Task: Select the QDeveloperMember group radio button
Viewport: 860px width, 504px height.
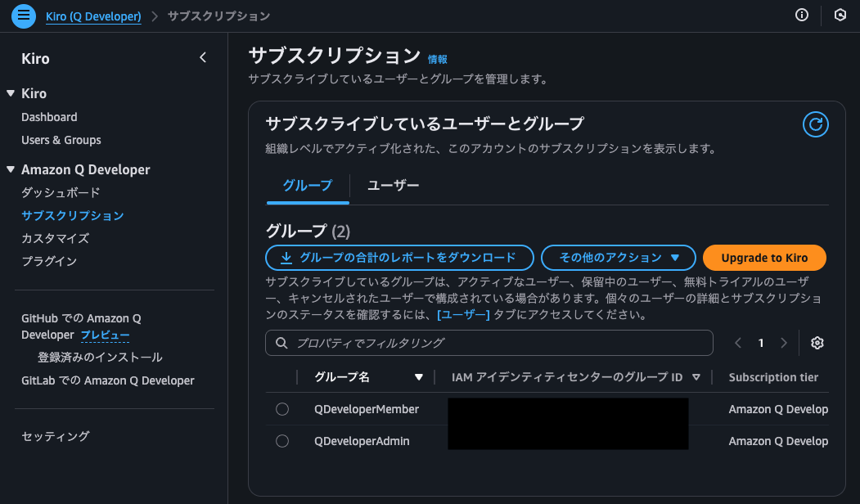Action: [282, 409]
